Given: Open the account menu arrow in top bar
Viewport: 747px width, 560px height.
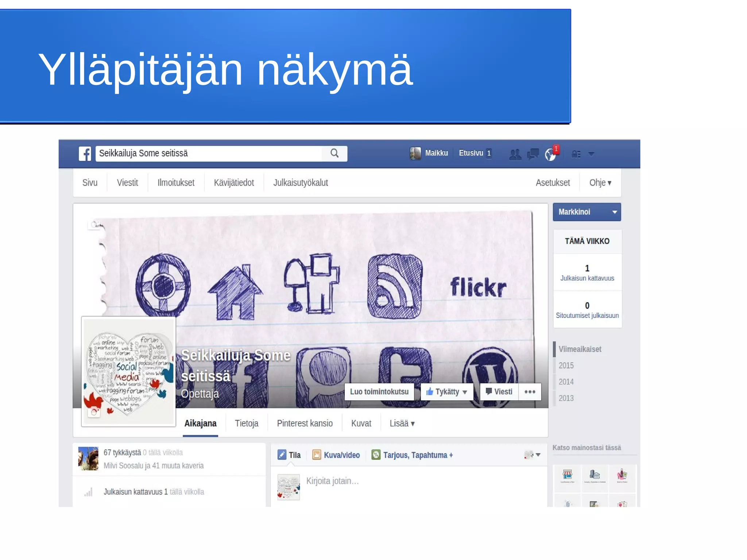Looking at the screenshot, I should (x=591, y=154).
